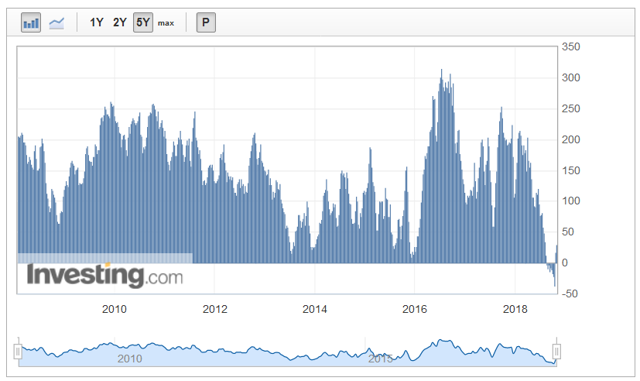Select the 5Y time range
The width and height of the screenshot is (640, 381).
(143, 22)
